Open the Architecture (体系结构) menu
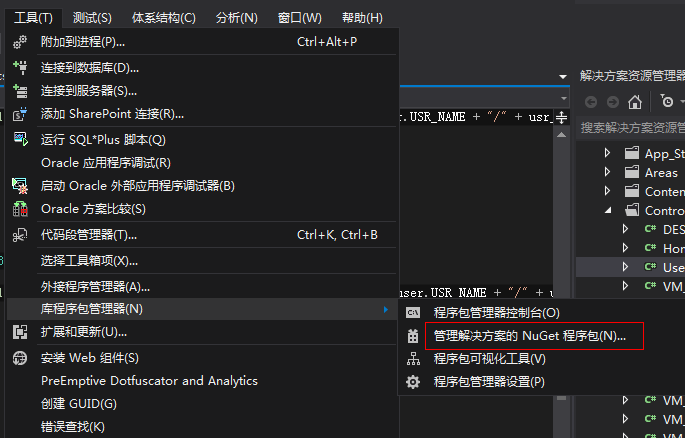Image resolution: width=685 pixels, height=438 pixels. 164,18
